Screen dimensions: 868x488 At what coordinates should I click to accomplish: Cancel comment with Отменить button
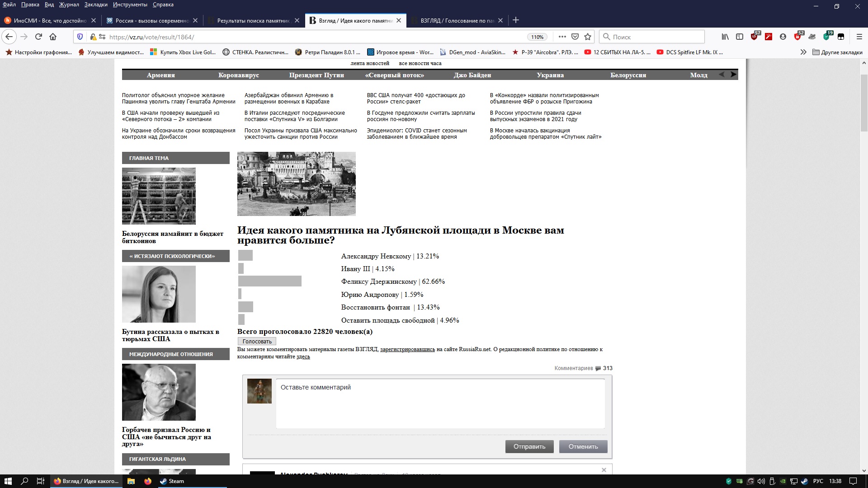[x=583, y=446]
